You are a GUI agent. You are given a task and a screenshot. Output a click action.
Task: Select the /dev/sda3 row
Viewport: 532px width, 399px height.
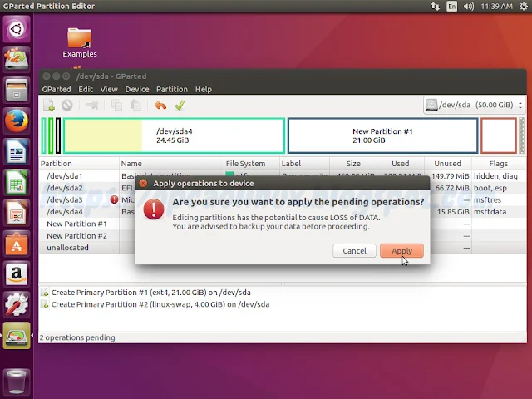(x=283, y=199)
